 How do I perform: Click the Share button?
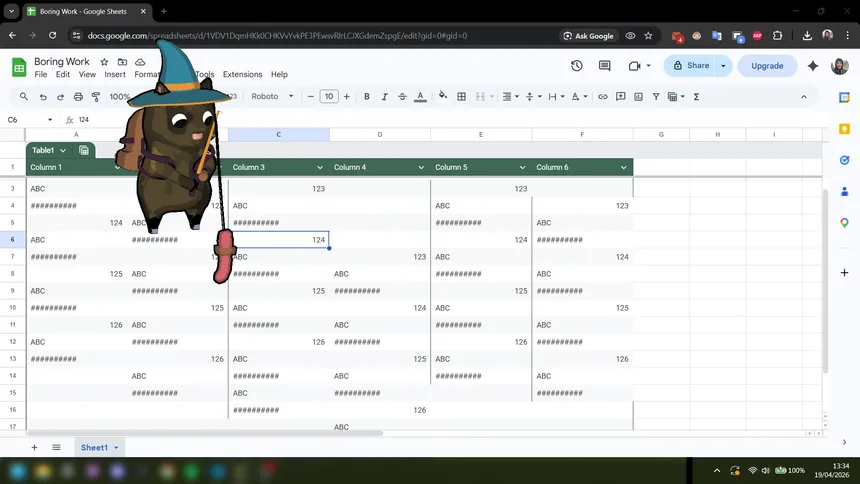pyautogui.click(x=690, y=66)
